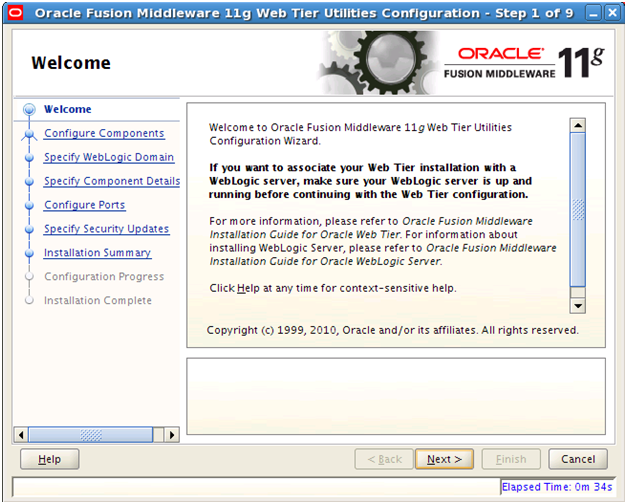Click the Elapsed Time status text
Viewport: 627px width, 504px height.
point(557,487)
